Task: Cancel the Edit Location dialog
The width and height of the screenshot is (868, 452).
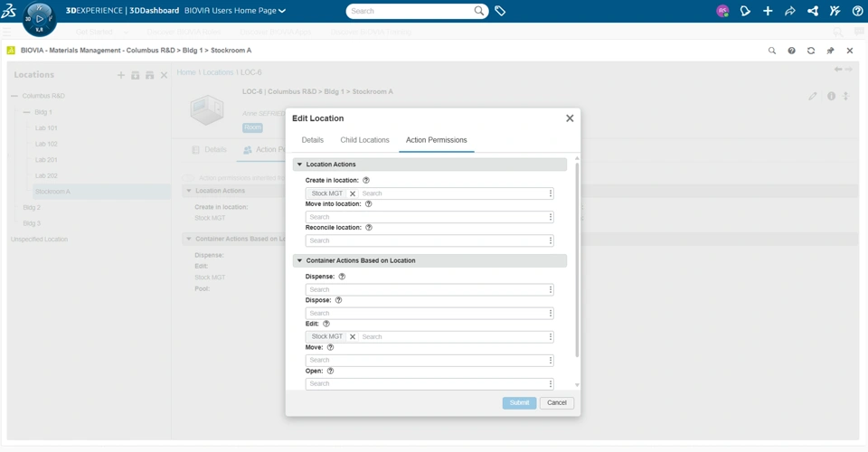Action: [557, 403]
